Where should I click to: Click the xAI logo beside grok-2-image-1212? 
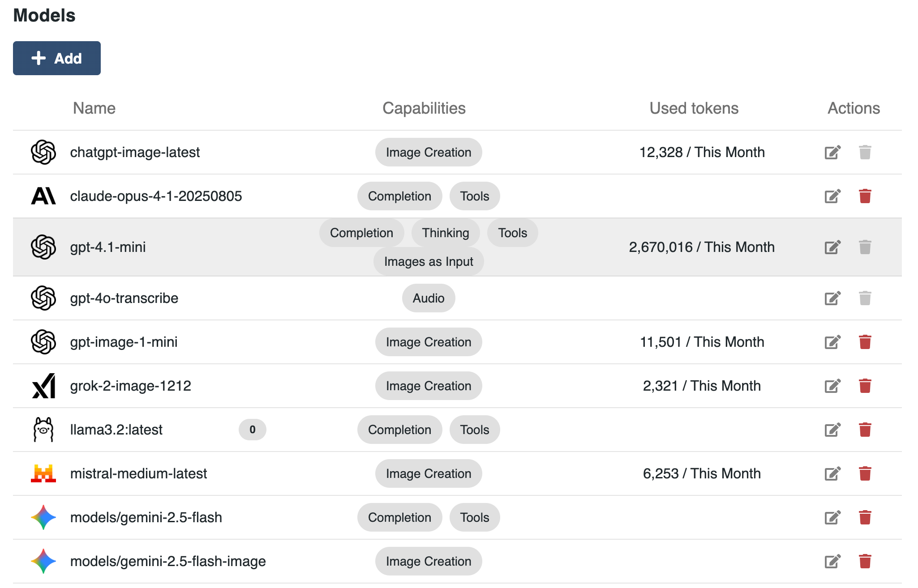43,386
